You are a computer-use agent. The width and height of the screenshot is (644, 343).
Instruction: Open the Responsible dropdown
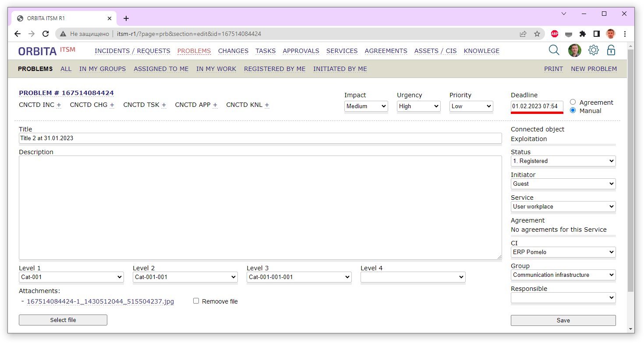[x=563, y=298]
